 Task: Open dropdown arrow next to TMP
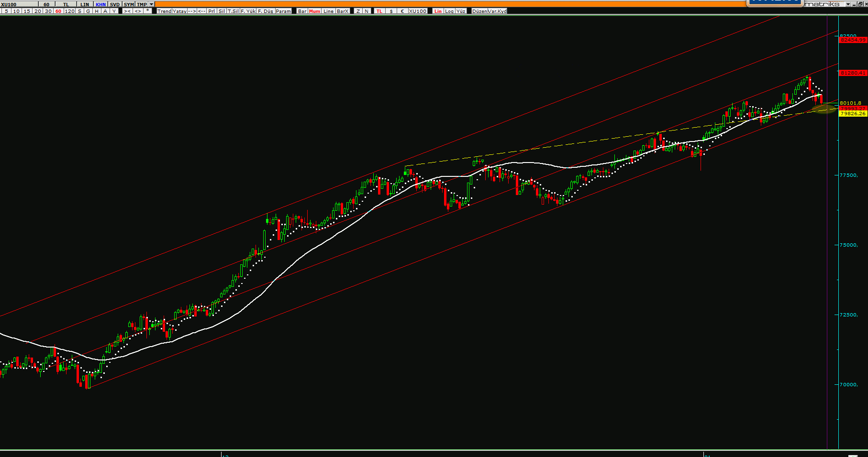click(152, 4)
